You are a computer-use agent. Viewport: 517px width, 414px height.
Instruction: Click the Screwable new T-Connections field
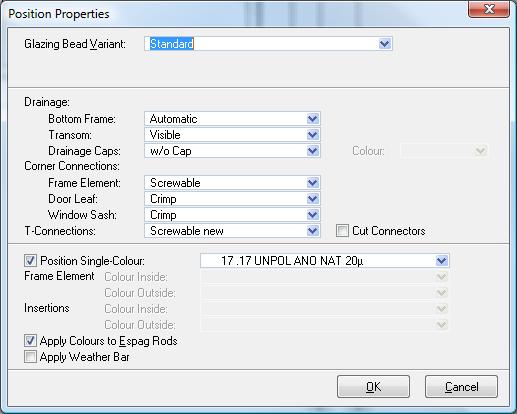(x=232, y=231)
